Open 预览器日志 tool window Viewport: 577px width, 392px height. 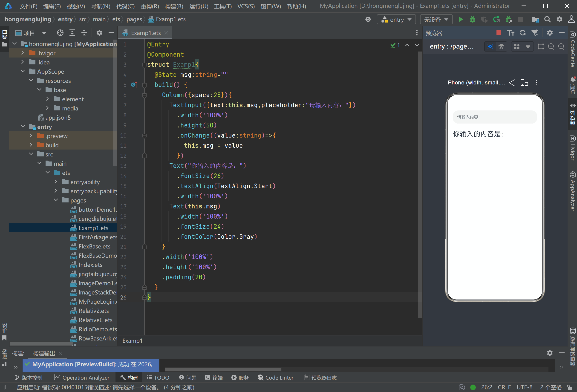click(x=320, y=378)
